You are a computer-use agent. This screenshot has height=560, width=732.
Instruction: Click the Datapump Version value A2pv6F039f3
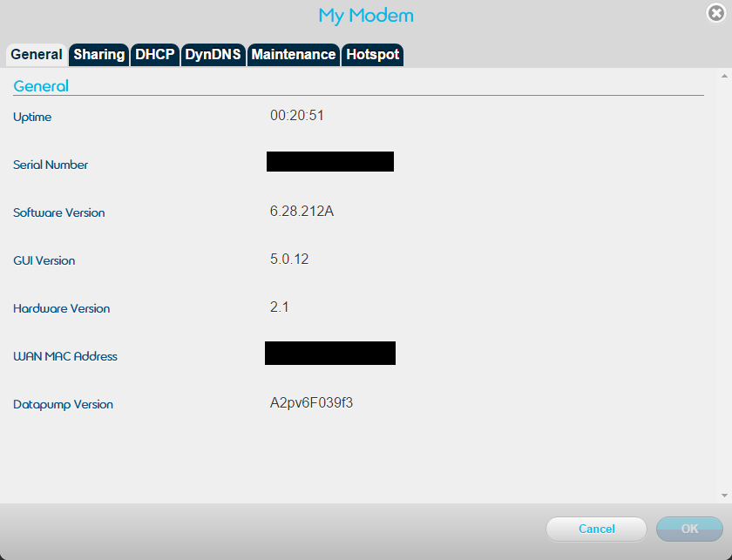click(x=313, y=402)
